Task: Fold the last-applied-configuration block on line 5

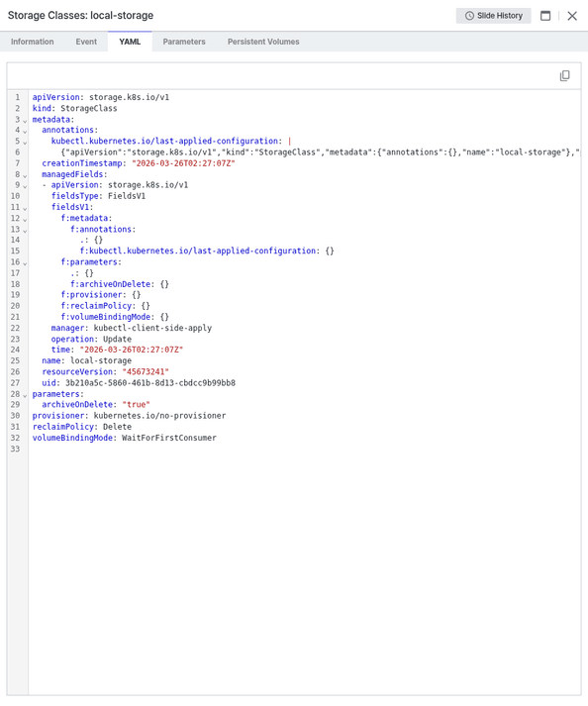Action: click(x=25, y=143)
